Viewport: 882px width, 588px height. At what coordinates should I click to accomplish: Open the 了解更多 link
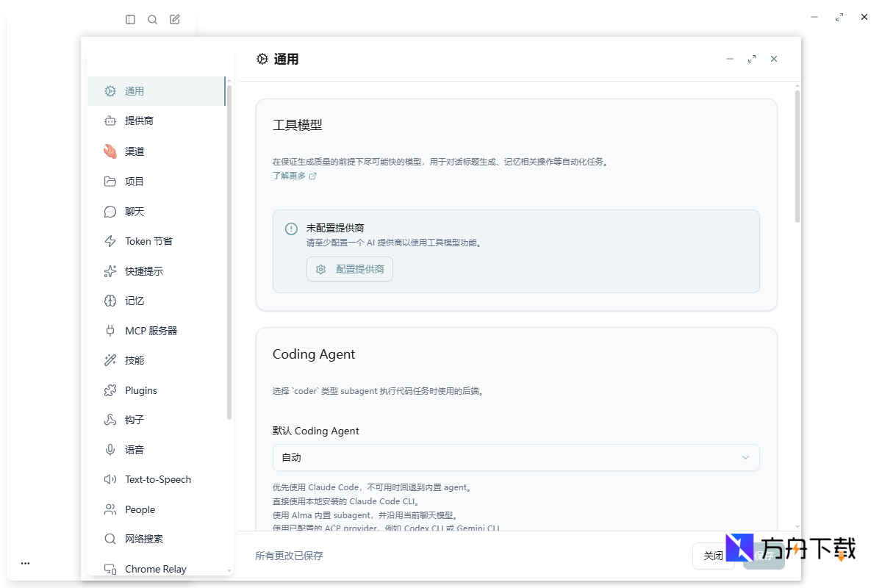click(290, 176)
